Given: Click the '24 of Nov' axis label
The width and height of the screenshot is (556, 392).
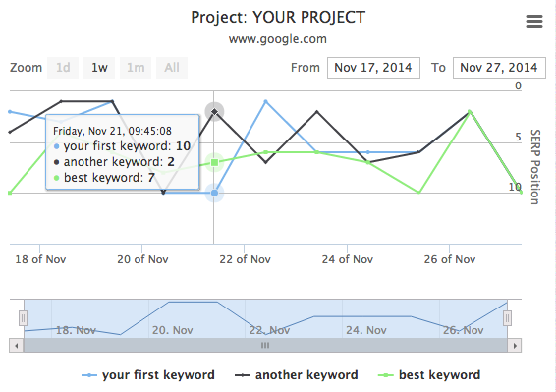Looking at the screenshot, I should tap(347, 259).
